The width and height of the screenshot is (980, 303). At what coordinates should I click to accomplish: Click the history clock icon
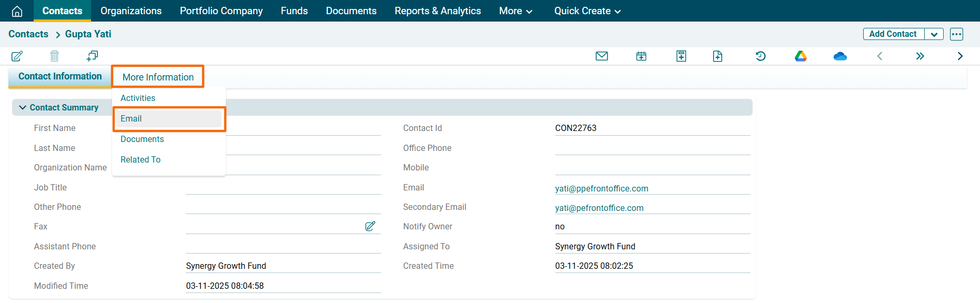coord(761,56)
